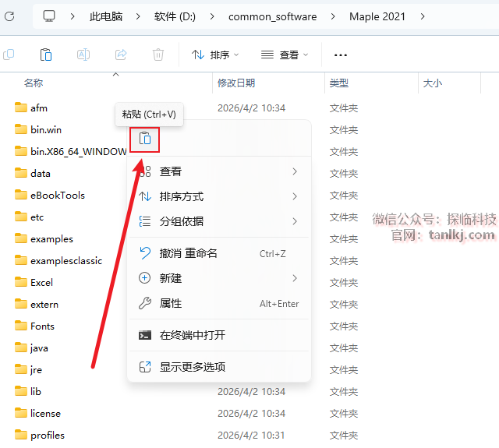The height and width of the screenshot is (448, 499).
Task: Select the Excel folder icon
Action: (21, 282)
